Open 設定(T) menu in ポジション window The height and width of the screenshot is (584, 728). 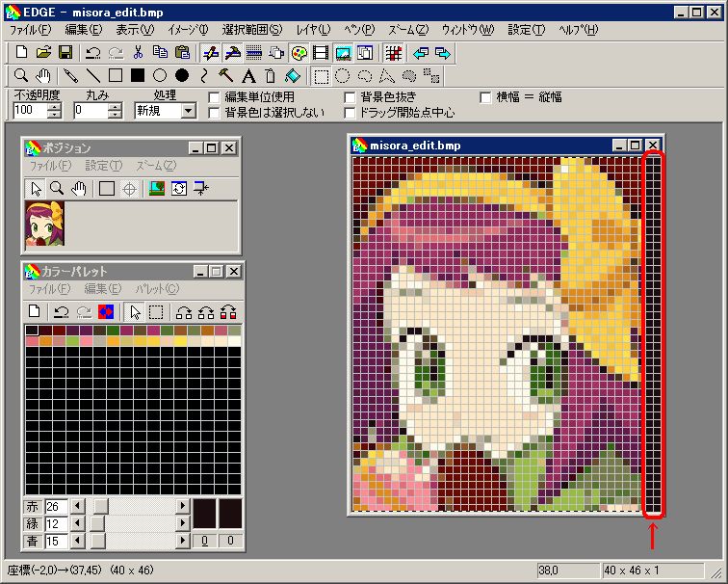(104, 166)
